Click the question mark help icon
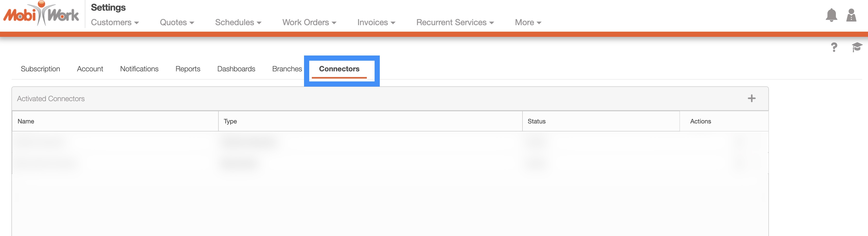This screenshot has width=868, height=236. [834, 47]
